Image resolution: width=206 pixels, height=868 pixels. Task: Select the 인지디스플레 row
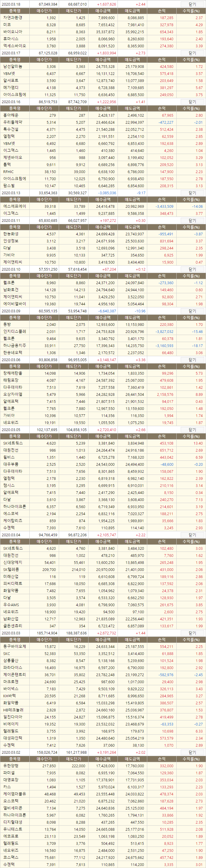click(x=14, y=331)
